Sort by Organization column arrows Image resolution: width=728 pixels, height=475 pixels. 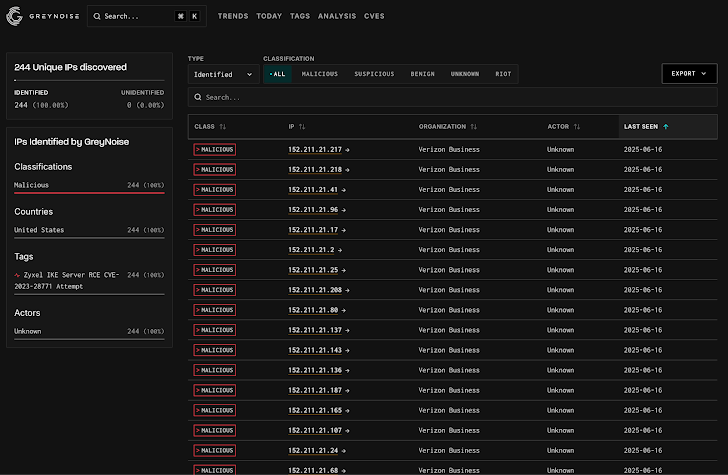pos(473,127)
